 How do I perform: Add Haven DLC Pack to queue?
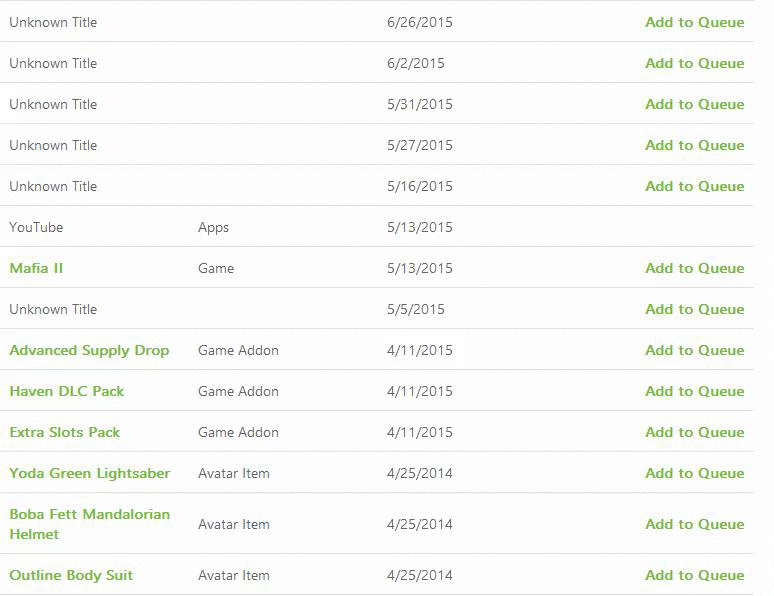(x=694, y=391)
